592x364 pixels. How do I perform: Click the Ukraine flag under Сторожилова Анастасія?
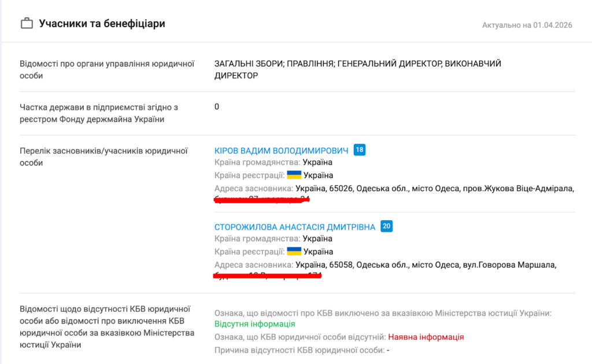(294, 251)
